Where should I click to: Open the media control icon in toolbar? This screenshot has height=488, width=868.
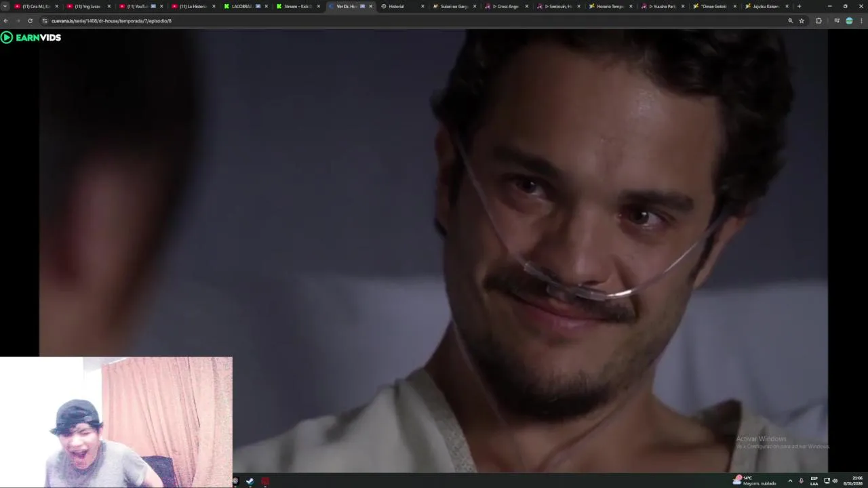(837, 21)
